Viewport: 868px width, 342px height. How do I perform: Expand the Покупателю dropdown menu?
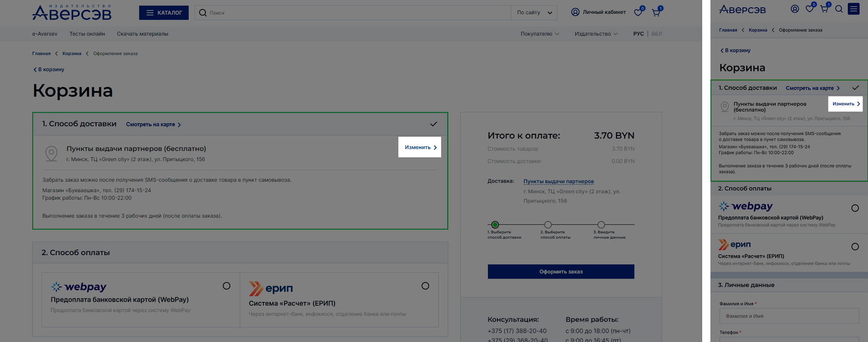click(x=540, y=34)
